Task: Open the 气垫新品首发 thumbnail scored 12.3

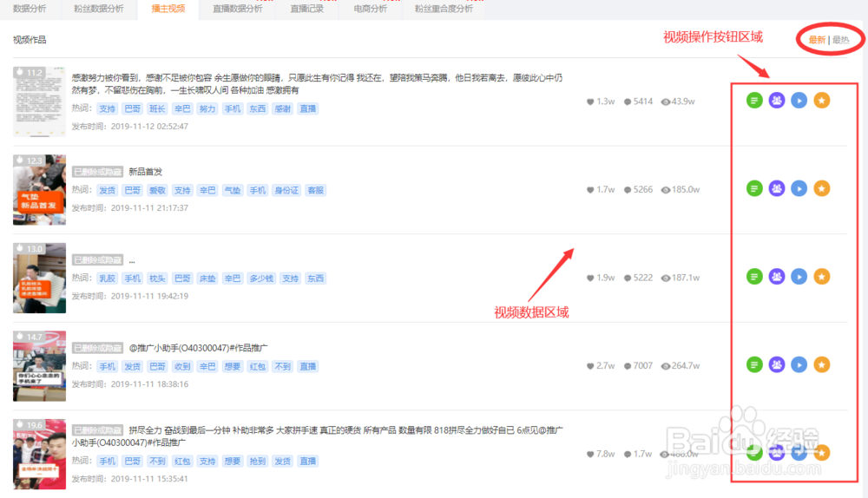Action: click(x=39, y=190)
